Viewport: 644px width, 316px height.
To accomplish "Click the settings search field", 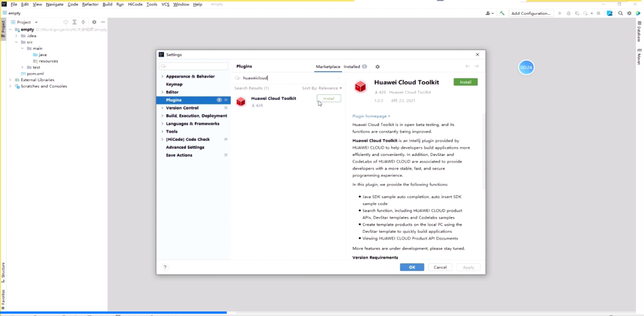I will (193, 66).
